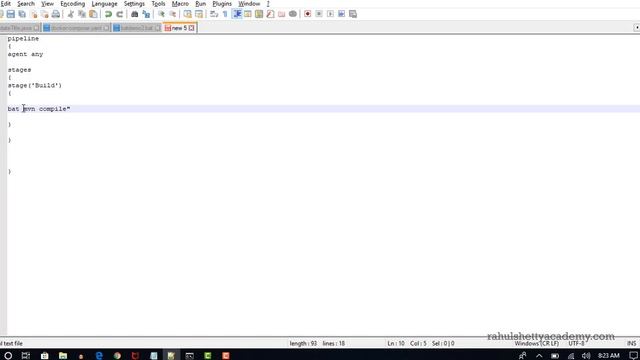Toggle the highlighted Indent Guide icon
The image size is (640, 360).
click(x=237, y=14)
